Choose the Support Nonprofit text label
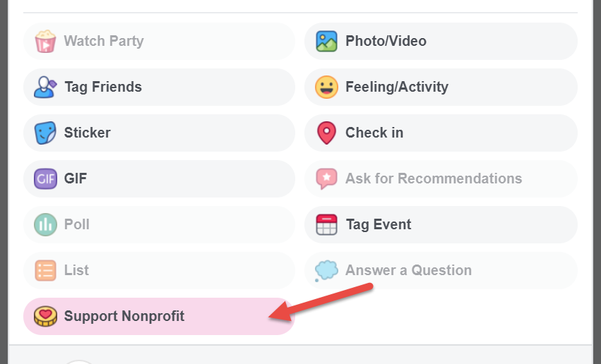601x364 pixels. [124, 316]
